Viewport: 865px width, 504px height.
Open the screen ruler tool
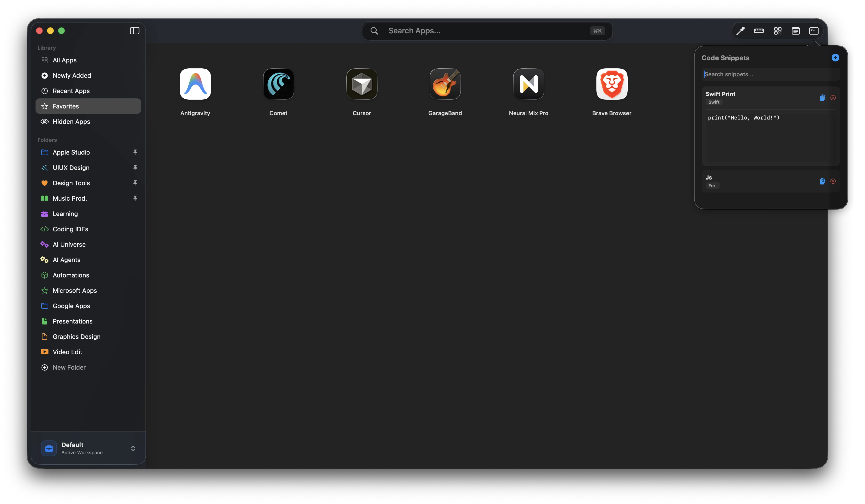[759, 31]
